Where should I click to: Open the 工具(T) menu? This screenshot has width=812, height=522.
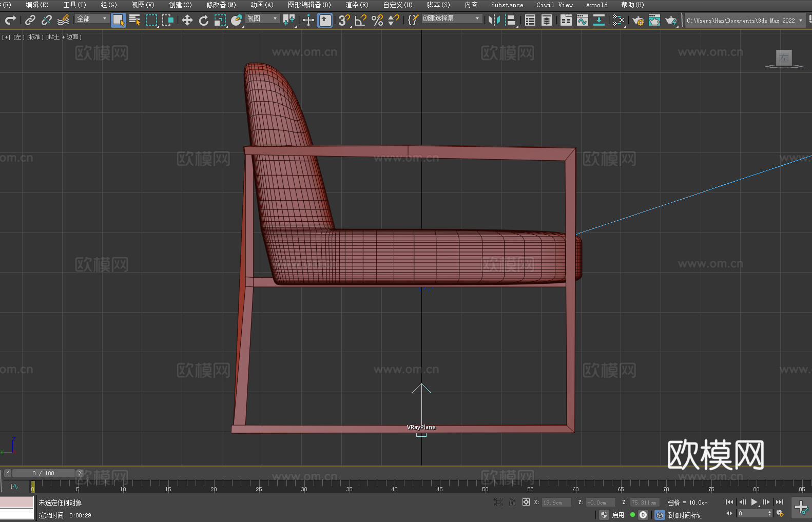(x=75, y=5)
